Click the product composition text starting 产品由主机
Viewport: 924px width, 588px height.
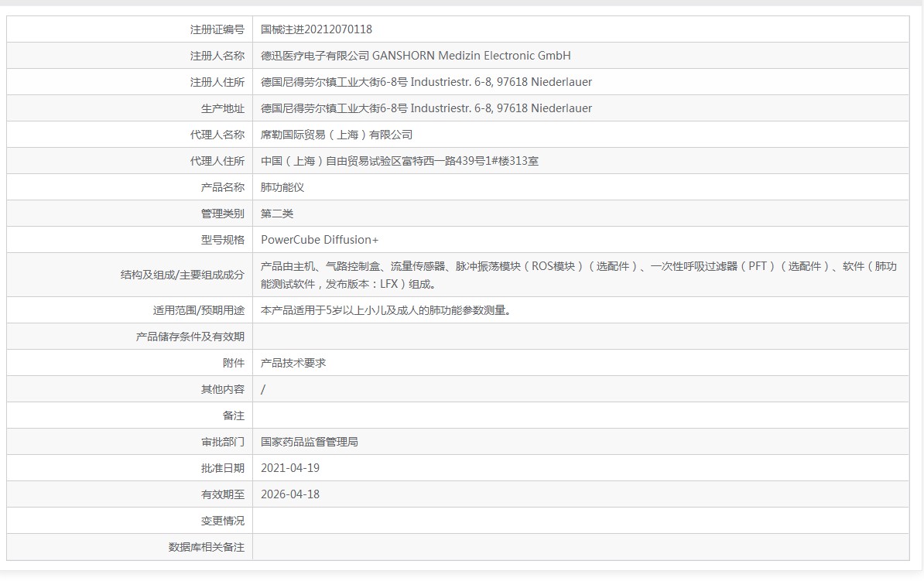pyautogui.click(x=579, y=275)
